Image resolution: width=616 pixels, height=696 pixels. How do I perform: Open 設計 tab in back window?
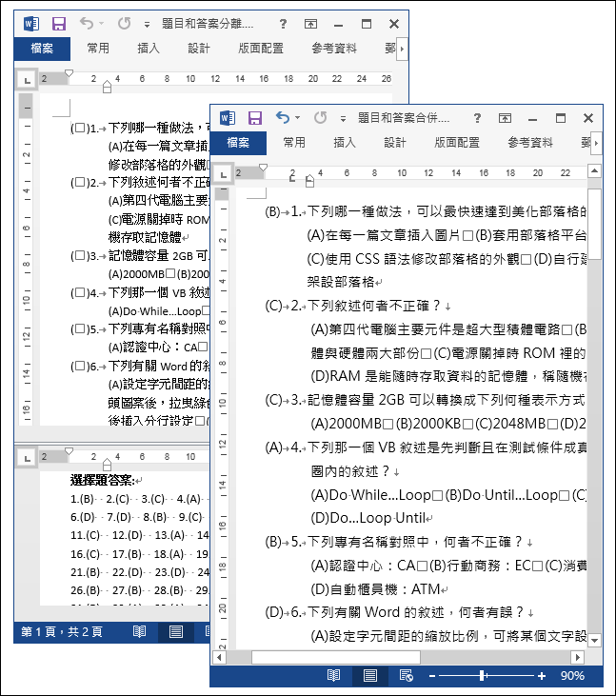tap(198, 48)
